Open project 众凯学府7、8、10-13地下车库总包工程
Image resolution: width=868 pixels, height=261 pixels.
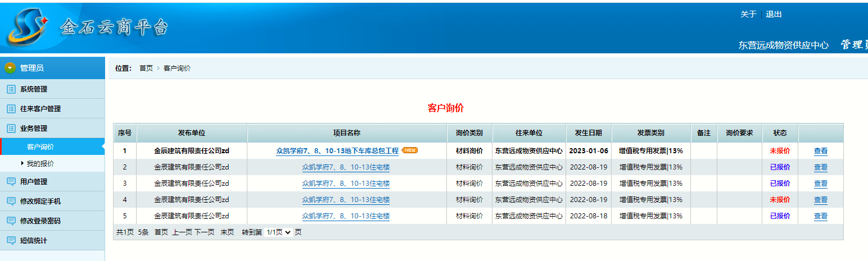pos(337,151)
